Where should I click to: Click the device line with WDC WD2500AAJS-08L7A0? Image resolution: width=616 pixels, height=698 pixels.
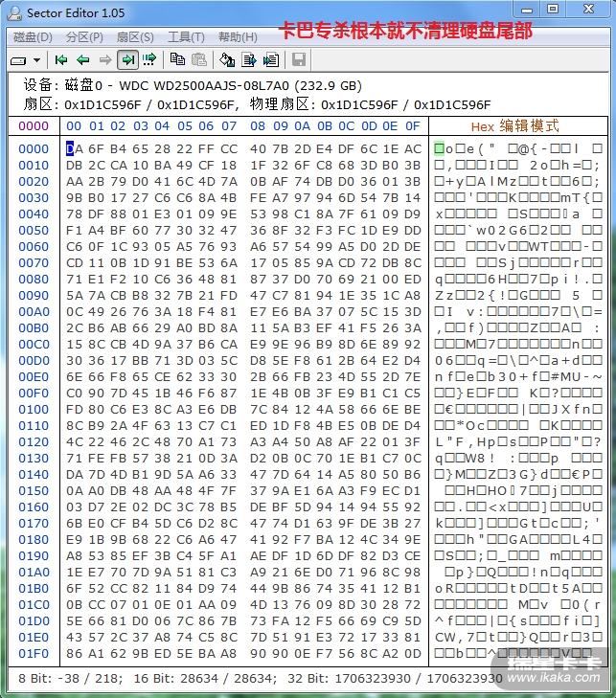tap(193, 85)
